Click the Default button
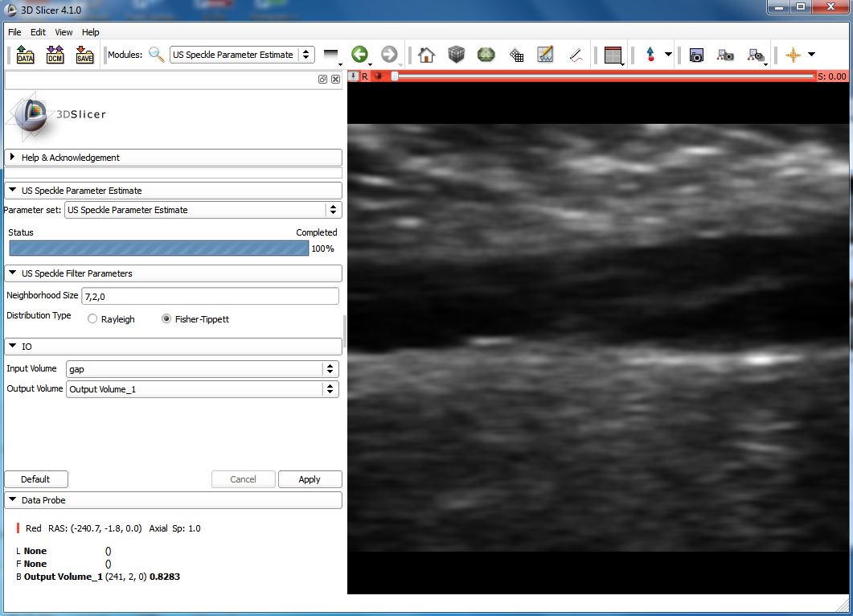This screenshot has height=616, width=853. pos(35,479)
